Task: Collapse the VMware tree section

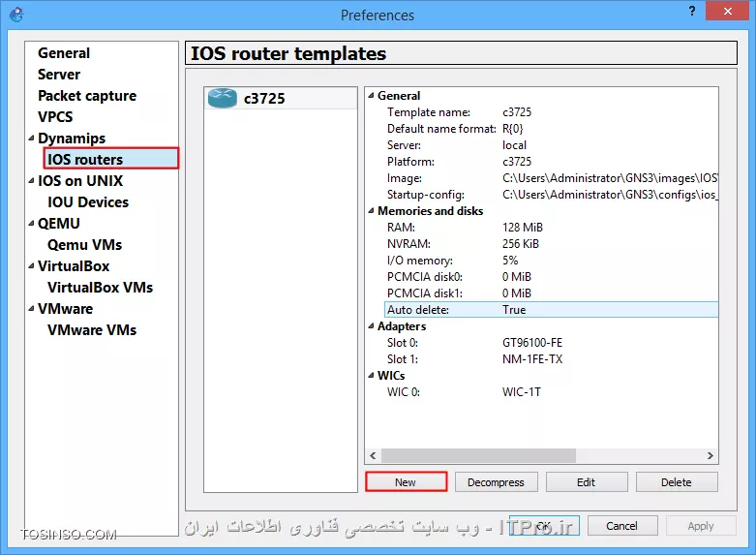Action: coord(31,308)
